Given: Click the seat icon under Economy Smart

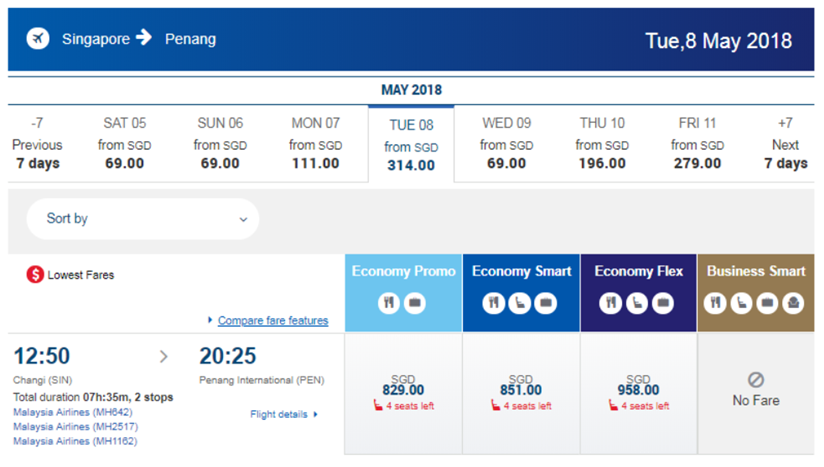Looking at the screenshot, I should coord(520,303).
